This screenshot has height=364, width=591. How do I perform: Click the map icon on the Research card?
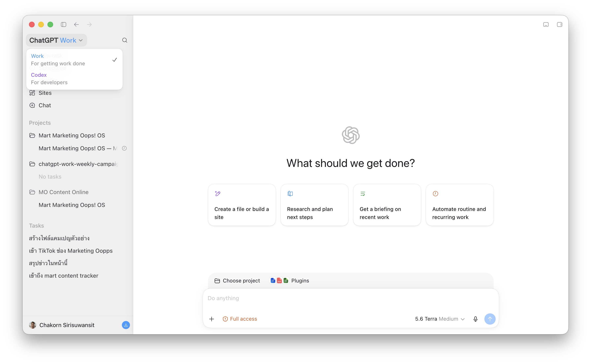[290, 194]
